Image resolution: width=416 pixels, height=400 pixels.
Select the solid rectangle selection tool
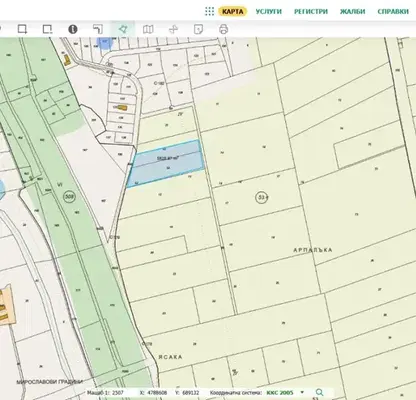click(x=22, y=29)
